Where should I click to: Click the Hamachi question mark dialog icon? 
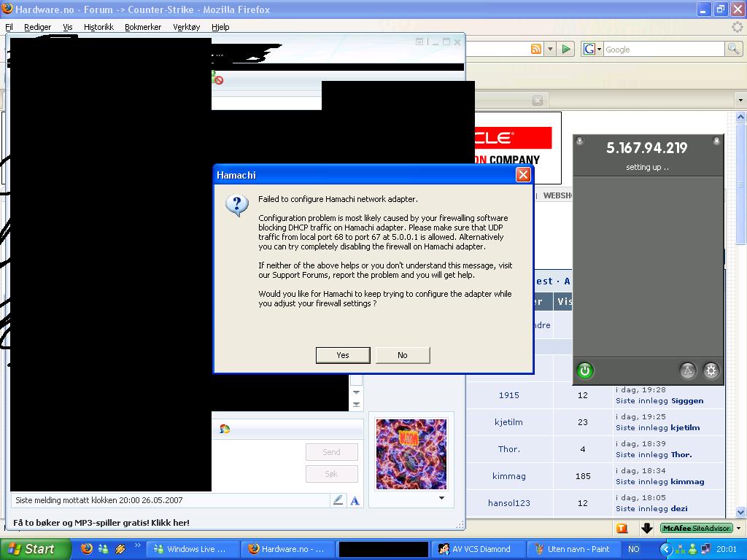(237, 205)
